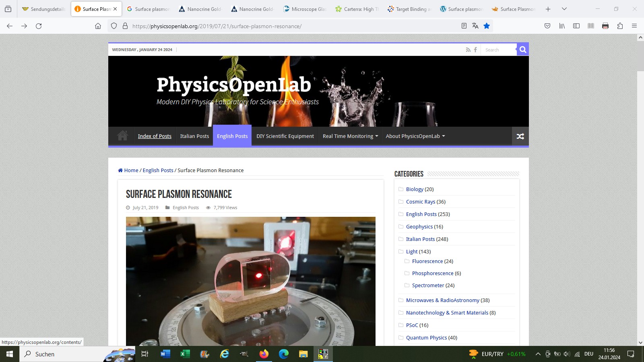
Task: Click the English Posts link beside the article date
Action: (x=186, y=208)
